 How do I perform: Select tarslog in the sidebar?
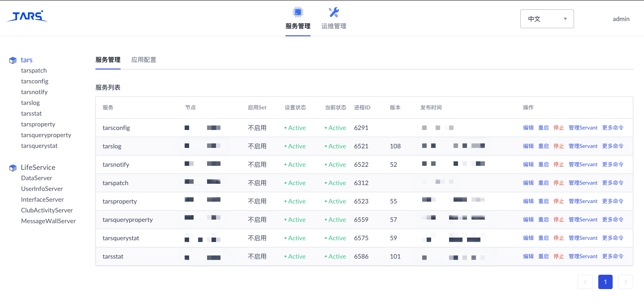pos(30,103)
